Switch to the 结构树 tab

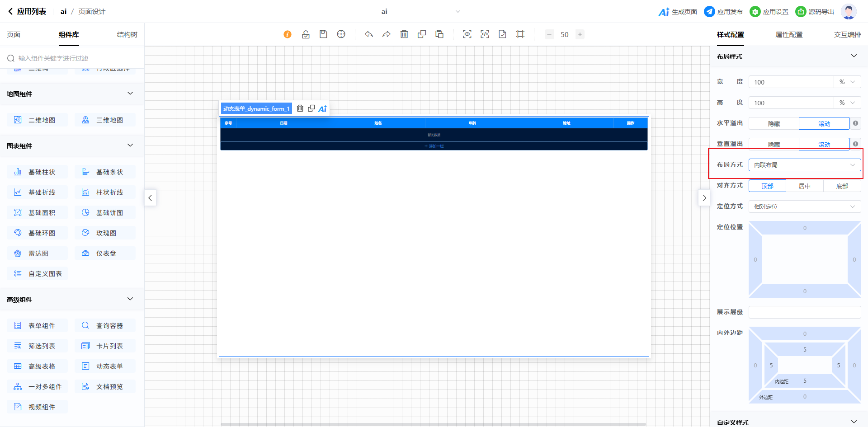pyautogui.click(x=127, y=35)
